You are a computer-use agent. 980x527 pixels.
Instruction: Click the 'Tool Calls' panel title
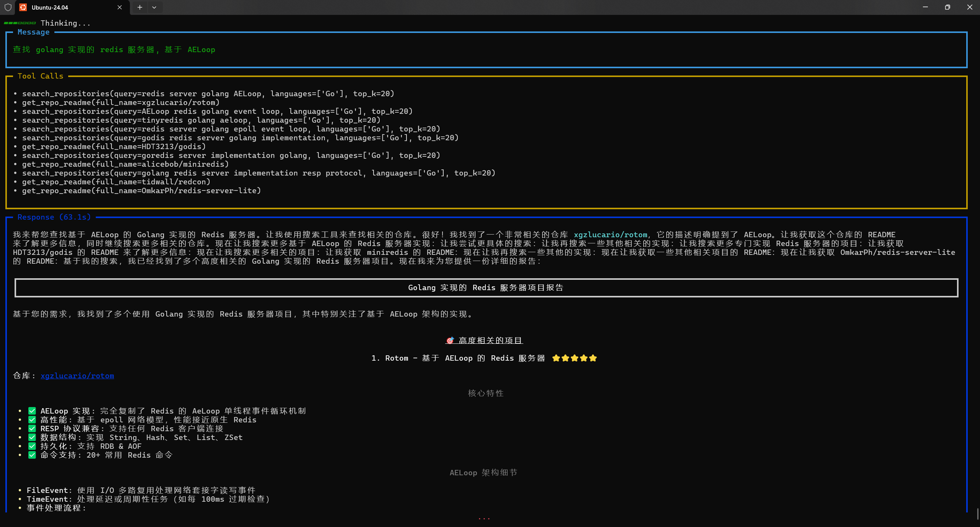pyautogui.click(x=41, y=76)
